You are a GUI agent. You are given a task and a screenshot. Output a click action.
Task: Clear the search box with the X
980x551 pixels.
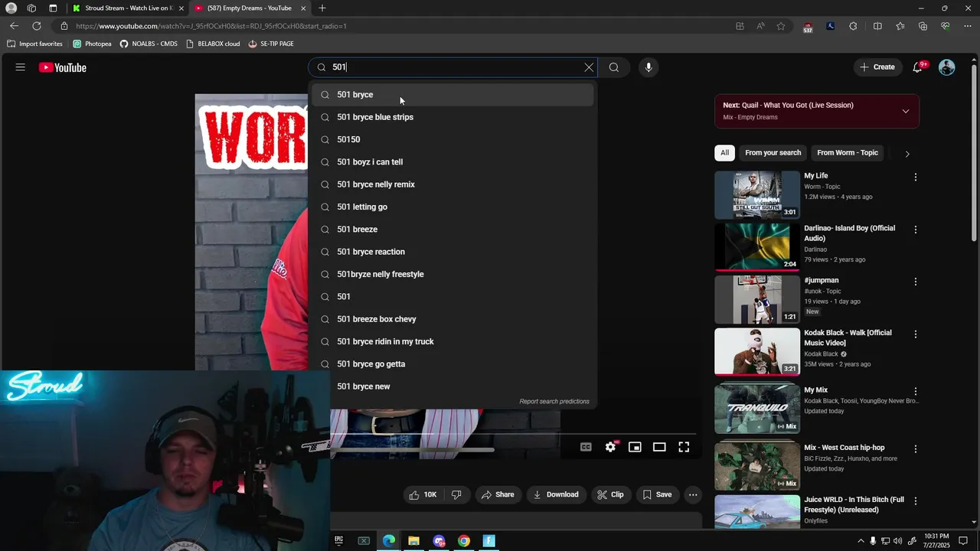pyautogui.click(x=589, y=67)
